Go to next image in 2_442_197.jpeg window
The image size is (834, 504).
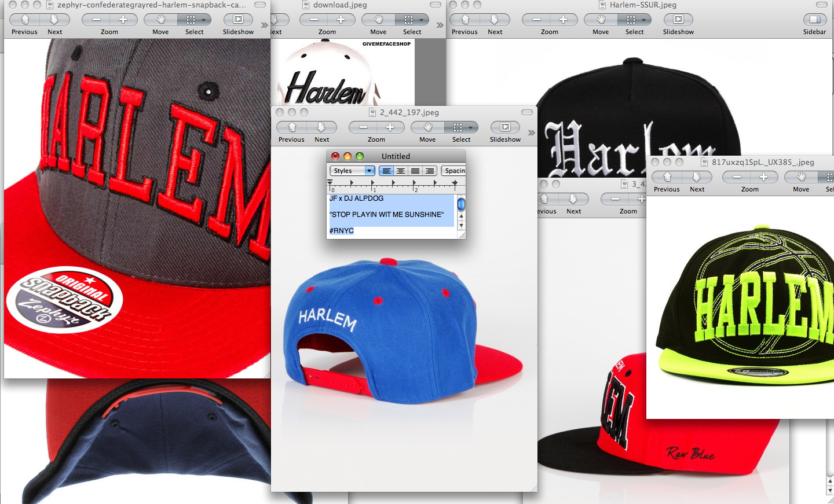(321, 127)
